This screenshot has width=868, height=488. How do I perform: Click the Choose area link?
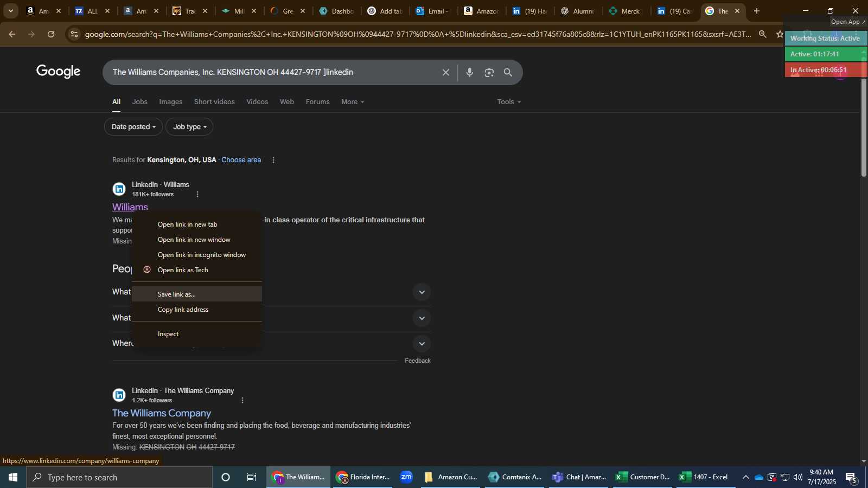pyautogui.click(x=241, y=160)
